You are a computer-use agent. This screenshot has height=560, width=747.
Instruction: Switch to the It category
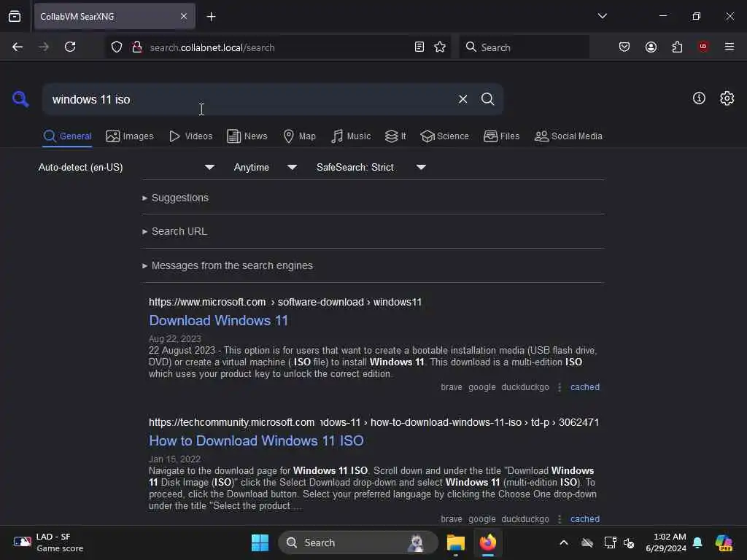(395, 136)
